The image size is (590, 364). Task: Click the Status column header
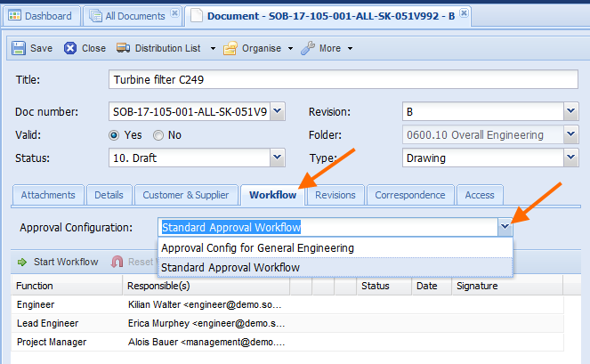384,286
